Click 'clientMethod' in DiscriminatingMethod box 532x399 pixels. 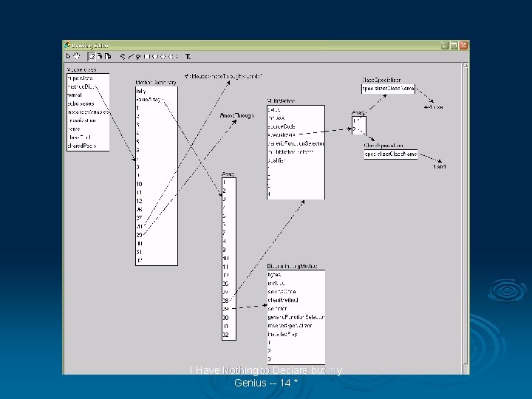[x=296, y=300]
